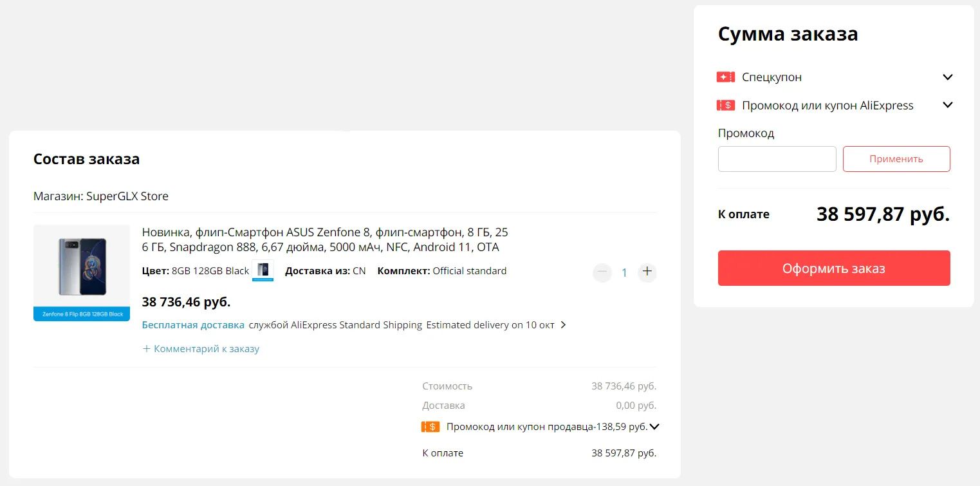Add a comment via Комментарий к заказу
Screen dimensions: 980x486
(201, 349)
